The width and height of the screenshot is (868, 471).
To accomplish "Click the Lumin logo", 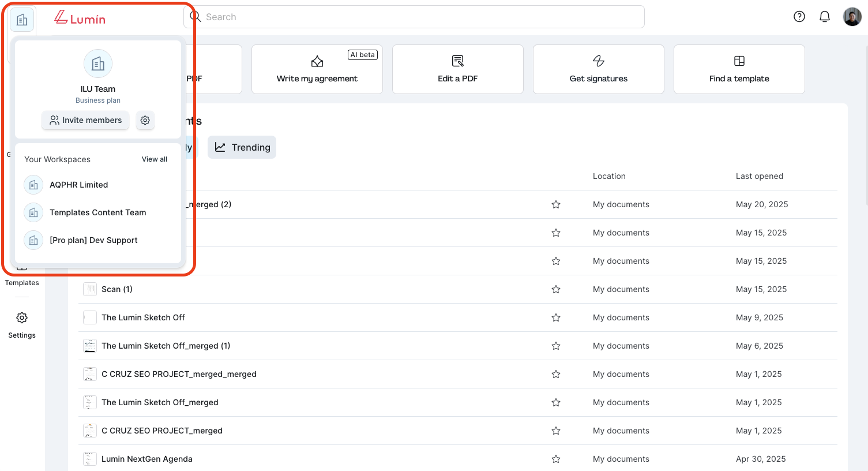I will [80, 18].
